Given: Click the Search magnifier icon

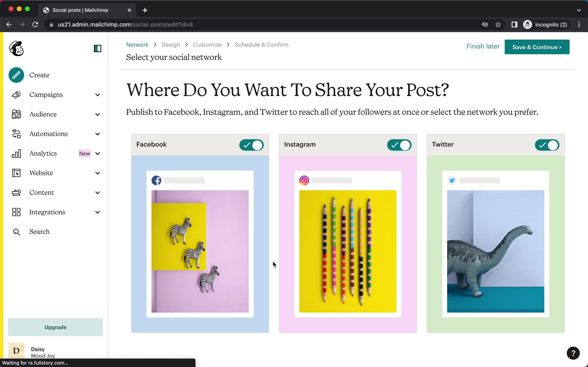Looking at the screenshot, I should click(16, 232).
